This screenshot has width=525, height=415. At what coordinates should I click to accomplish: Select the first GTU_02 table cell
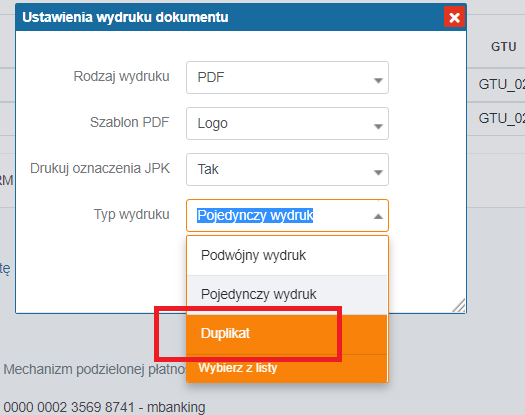(501, 84)
